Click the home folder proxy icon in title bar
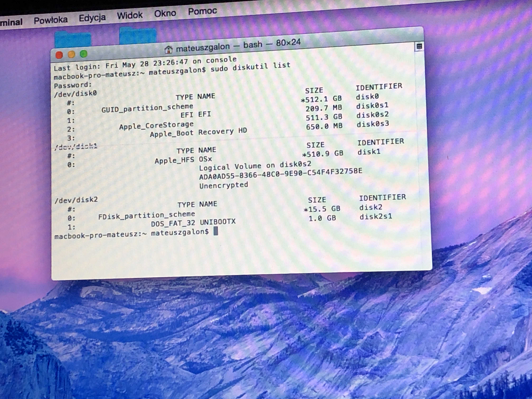The width and height of the screenshot is (532, 399). [169, 49]
